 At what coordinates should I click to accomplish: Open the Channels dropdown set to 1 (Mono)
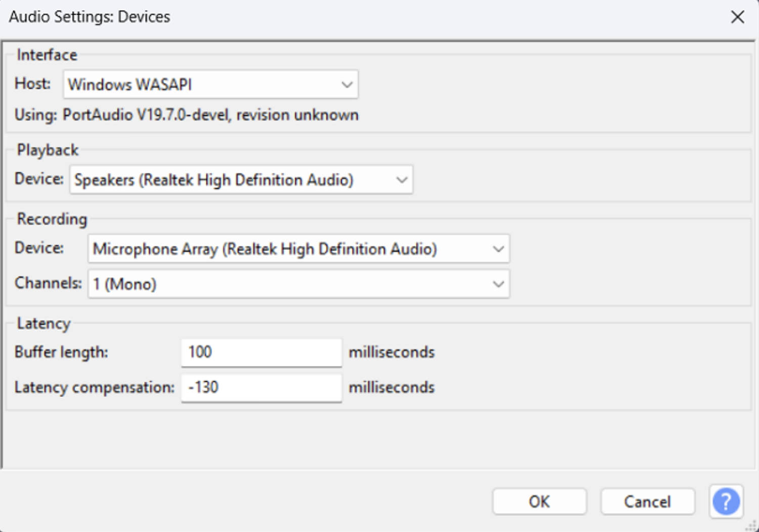pyautogui.click(x=299, y=284)
